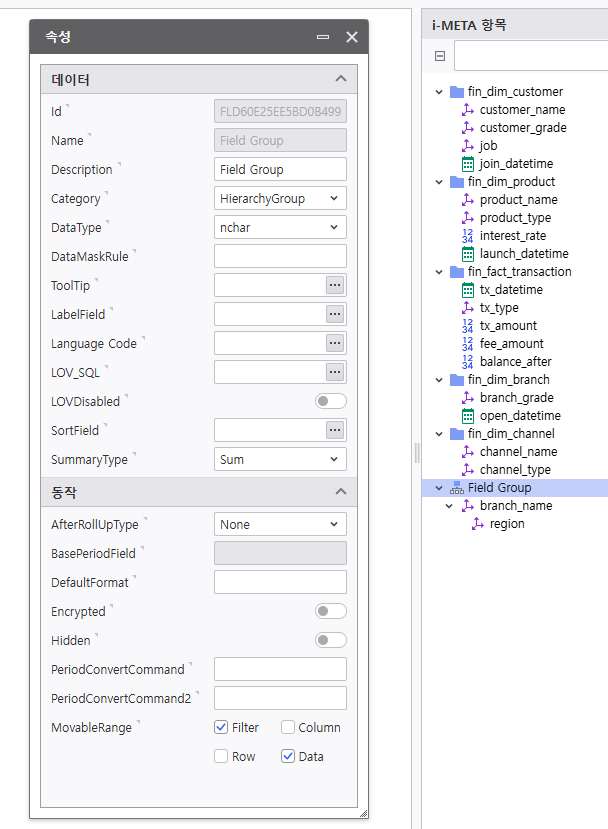Collapse the fin_dim_channel tree node
This screenshot has height=829, width=608.
tap(439, 434)
